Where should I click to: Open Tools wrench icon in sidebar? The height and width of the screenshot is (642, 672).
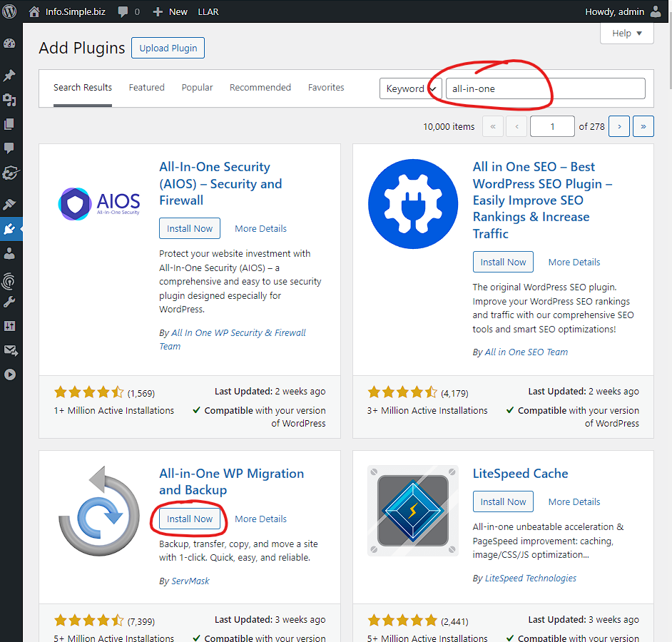point(9,302)
